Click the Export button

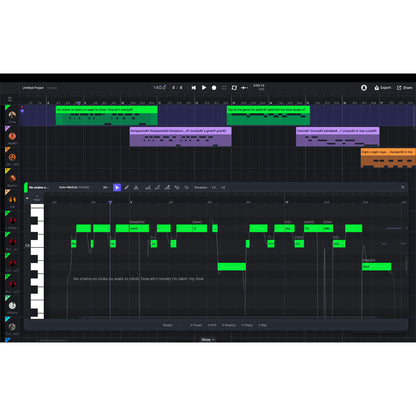point(383,88)
